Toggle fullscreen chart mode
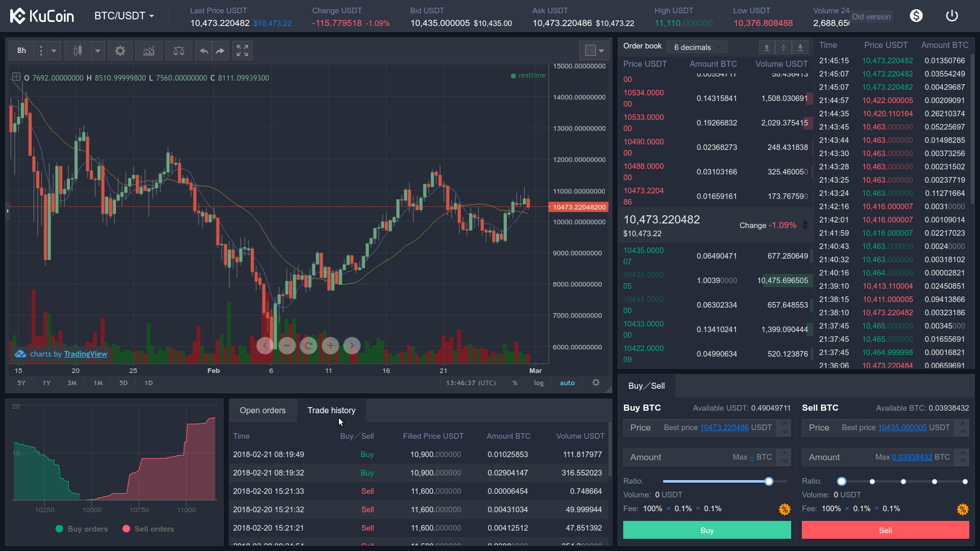 [x=242, y=51]
